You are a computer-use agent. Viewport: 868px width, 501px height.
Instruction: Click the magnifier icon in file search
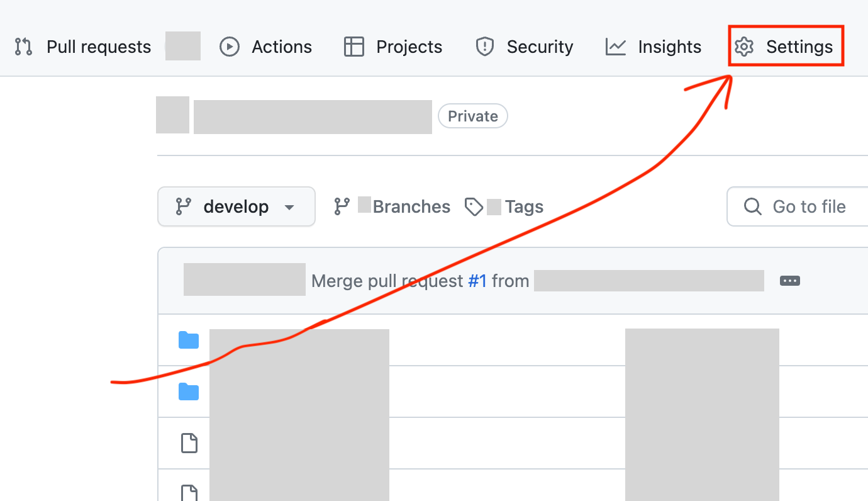(752, 206)
